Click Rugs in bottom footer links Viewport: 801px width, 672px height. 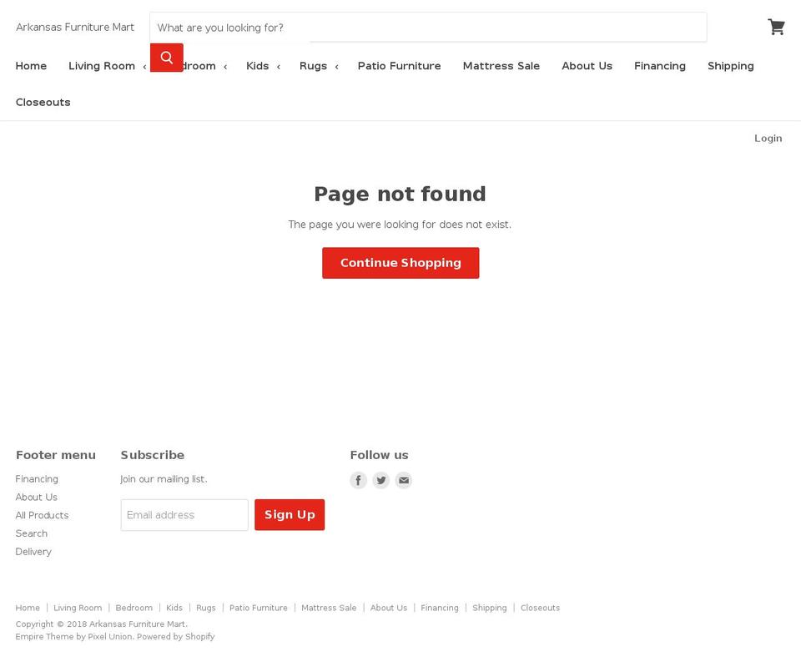pos(206,608)
